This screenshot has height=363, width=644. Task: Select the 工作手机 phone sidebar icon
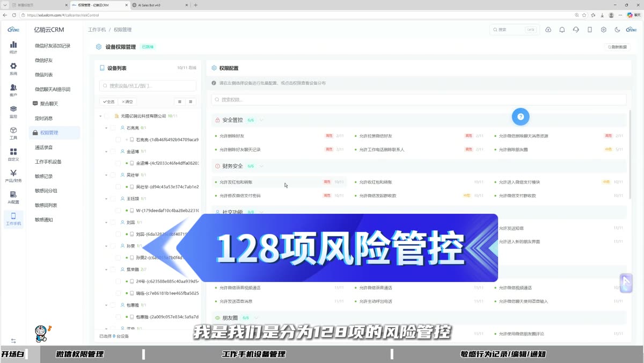(13, 219)
